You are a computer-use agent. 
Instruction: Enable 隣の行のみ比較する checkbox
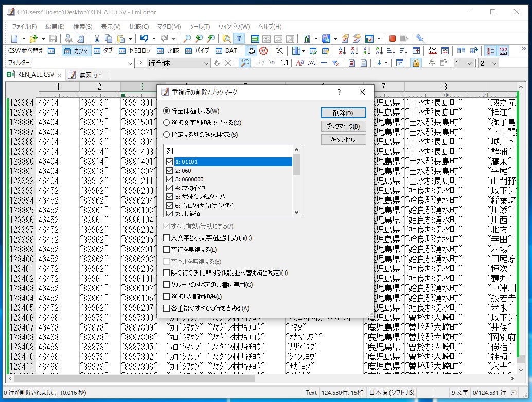pos(166,273)
